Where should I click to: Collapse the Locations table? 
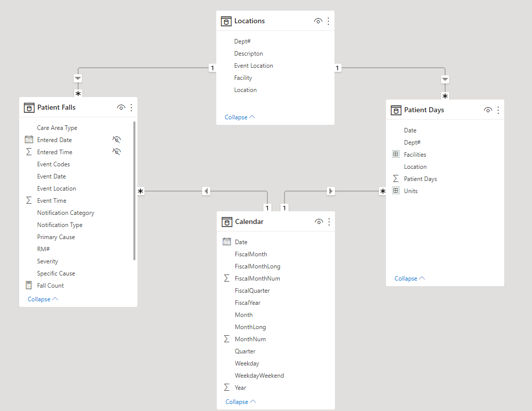tap(240, 117)
